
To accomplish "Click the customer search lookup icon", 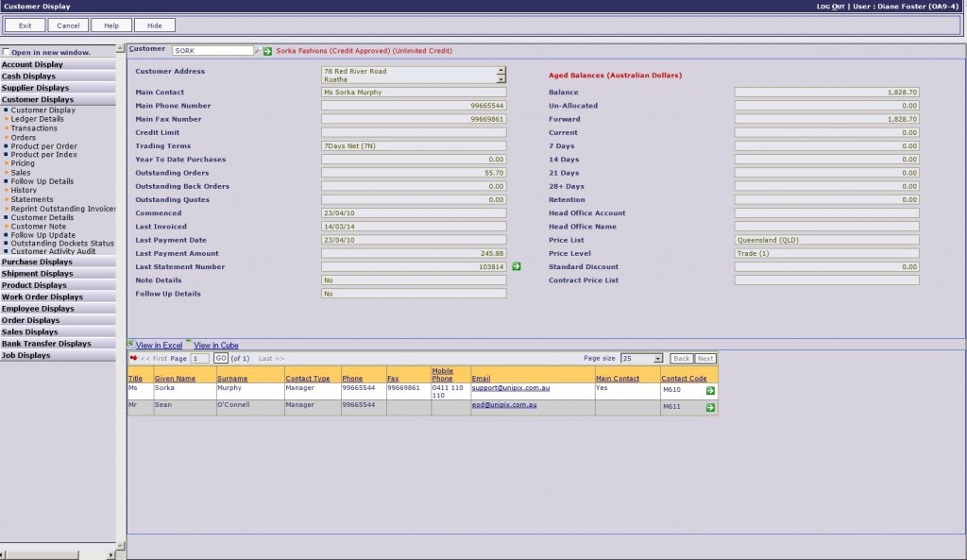I will pyautogui.click(x=259, y=51).
